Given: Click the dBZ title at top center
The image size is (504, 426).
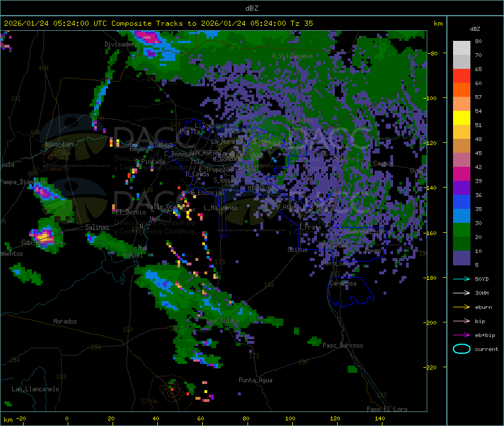Looking at the screenshot, I should 251,8.
